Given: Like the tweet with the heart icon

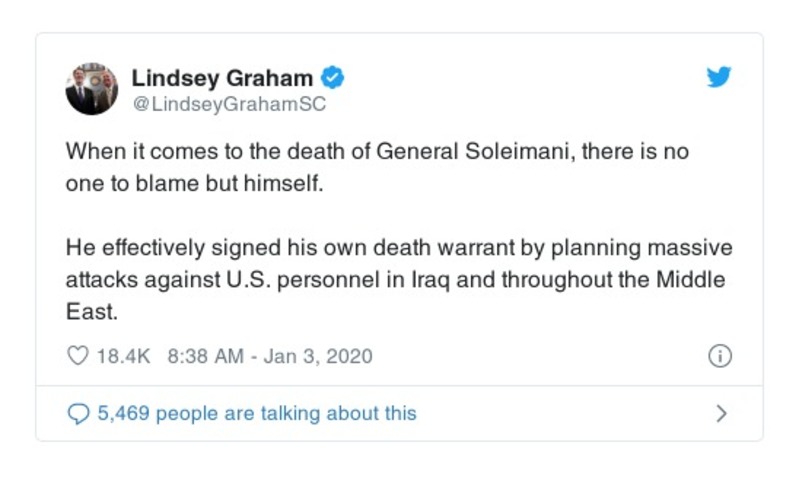Looking at the screenshot, I should coord(77,356).
